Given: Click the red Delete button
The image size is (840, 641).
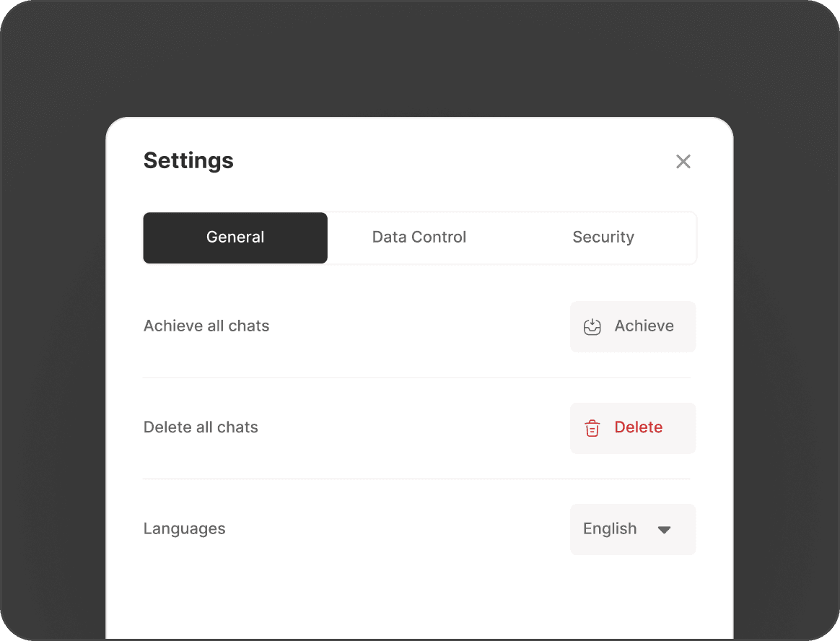Looking at the screenshot, I should (x=633, y=428).
